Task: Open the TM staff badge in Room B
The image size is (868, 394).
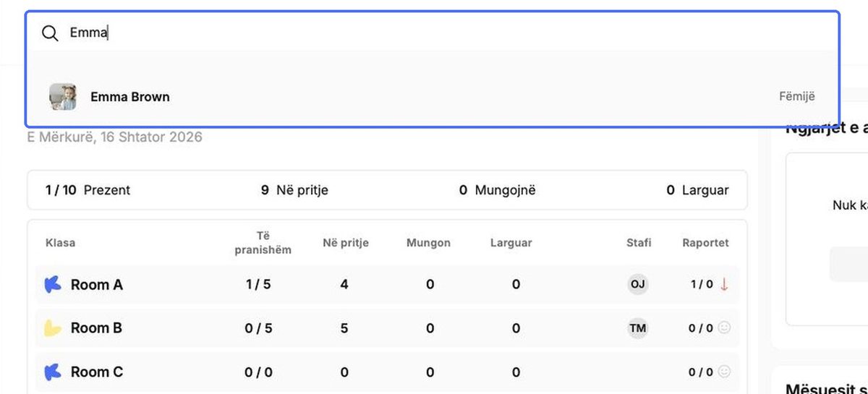Action: pyautogui.click(x=637, y=328)
